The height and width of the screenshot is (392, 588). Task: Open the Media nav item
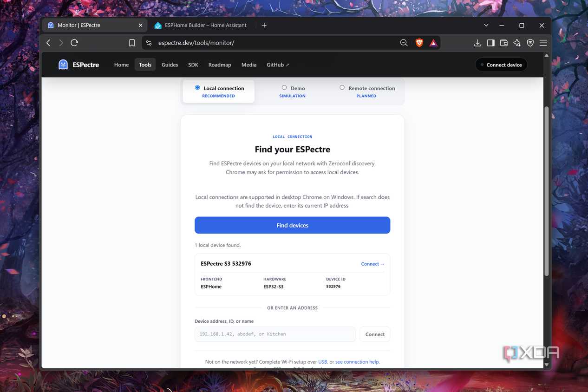coord(249,65)
